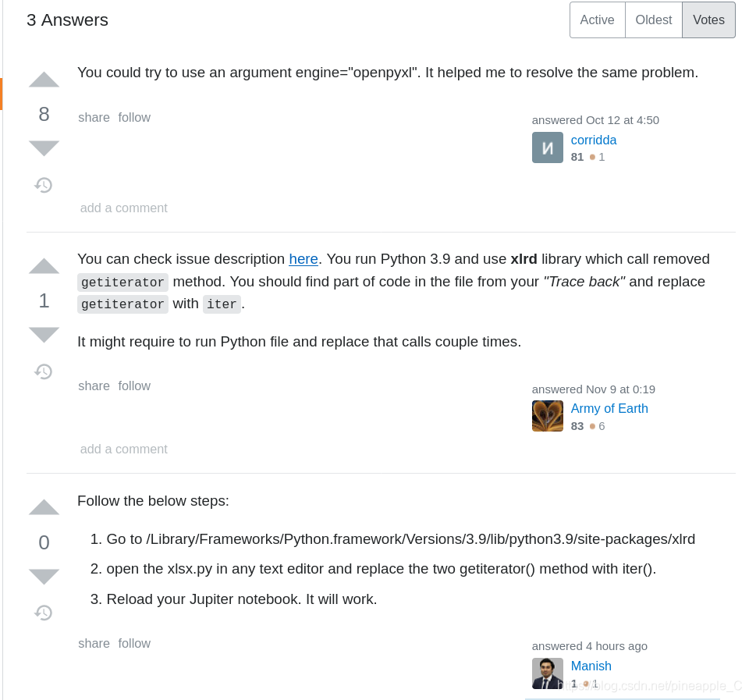Upvote the Army of Earth answer
This screenshot has height=700, width=749.
coord(44,265)
